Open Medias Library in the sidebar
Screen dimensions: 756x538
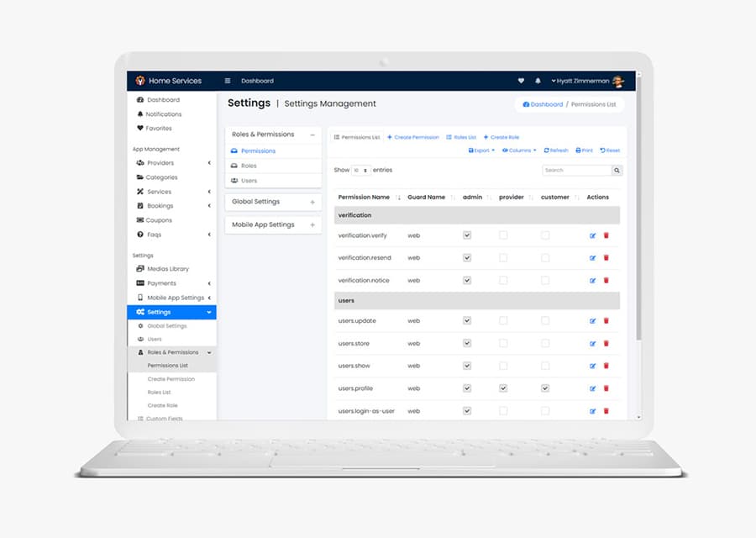click(168, 269)
